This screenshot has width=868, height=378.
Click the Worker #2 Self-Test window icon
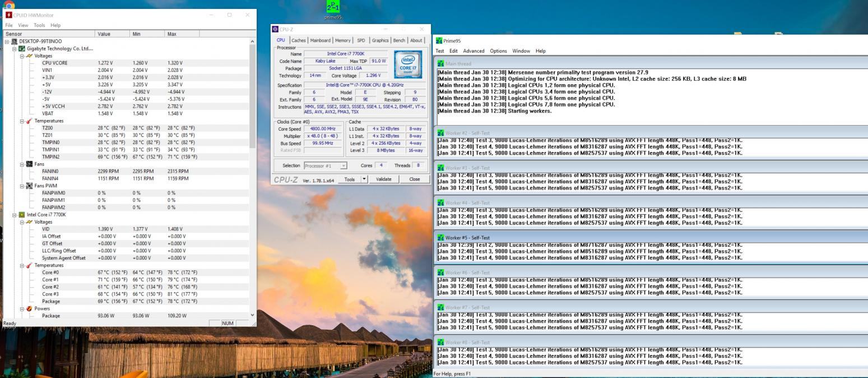pos(440,133)
